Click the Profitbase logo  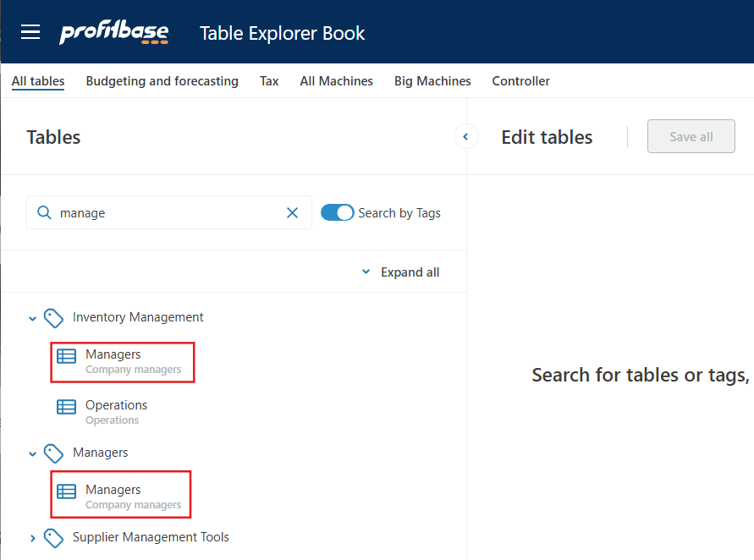point(113,33)
